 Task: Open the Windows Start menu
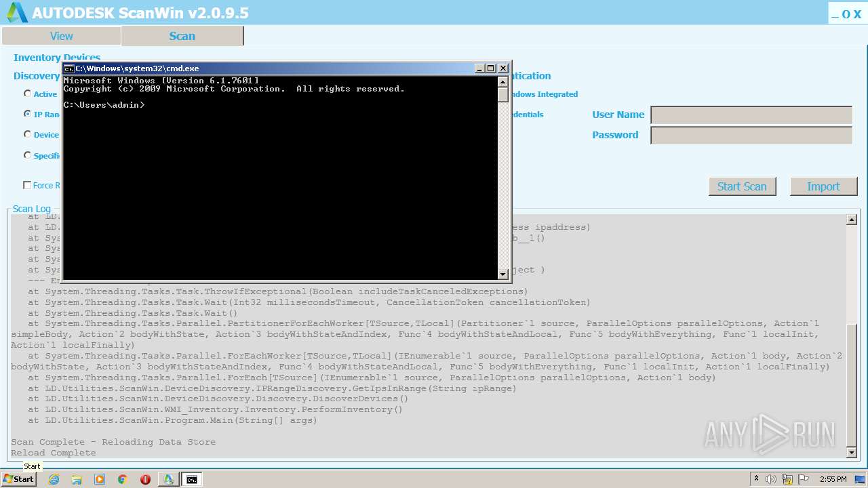pos(19,479)
